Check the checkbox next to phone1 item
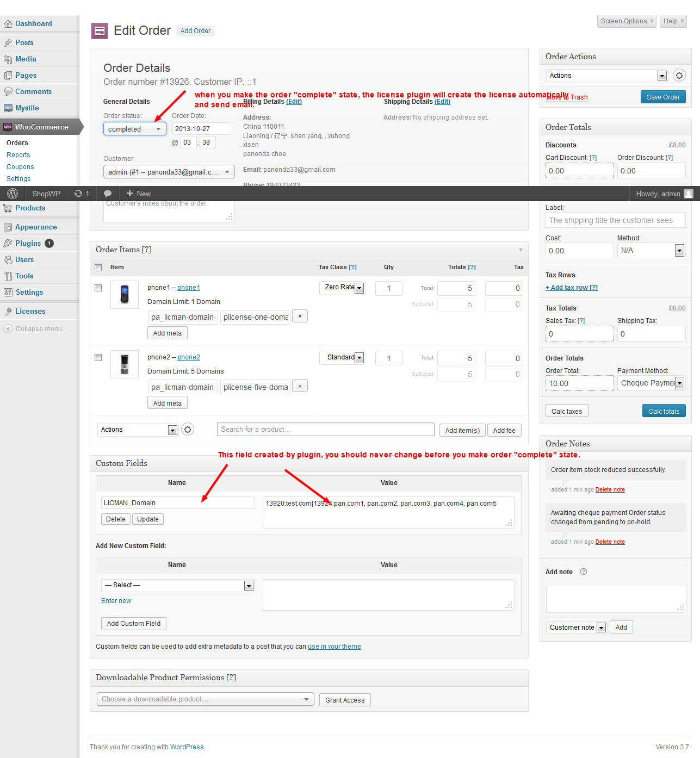This screenshot has width=700, height=758. click(x=98, y=288)
